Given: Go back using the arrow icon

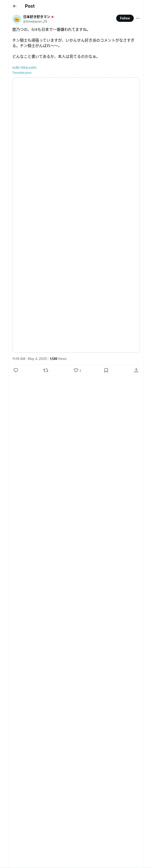Looking at the screenshot, I should coord(15,6).
